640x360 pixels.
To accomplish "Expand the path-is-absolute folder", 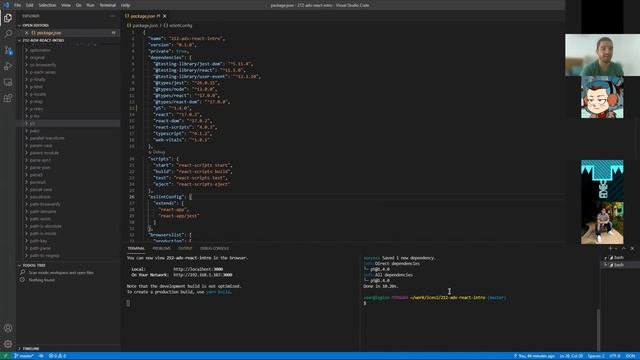I will [x=45, y=226].
